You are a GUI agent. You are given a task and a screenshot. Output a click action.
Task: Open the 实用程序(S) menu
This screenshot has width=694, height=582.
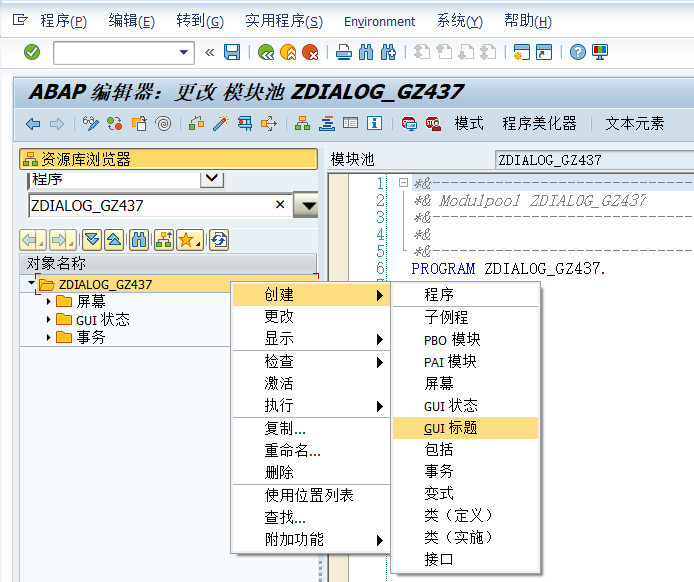284,21
